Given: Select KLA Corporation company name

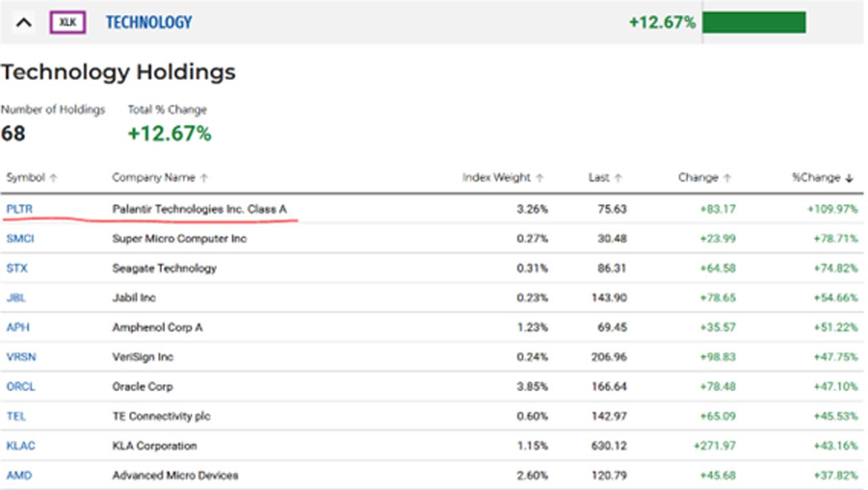Looking at the screenshot, I should (x=155, y=446).
